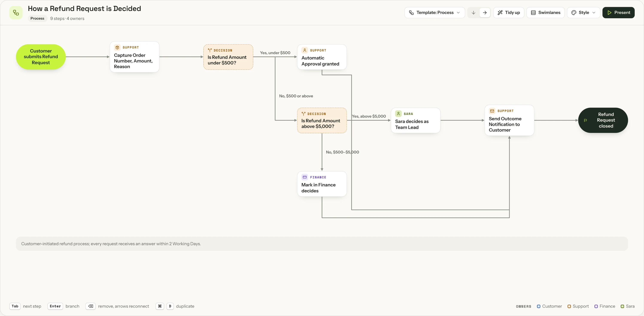Select the Automatic Approval granted step text

pyautogui.click(x=320, y=61)
